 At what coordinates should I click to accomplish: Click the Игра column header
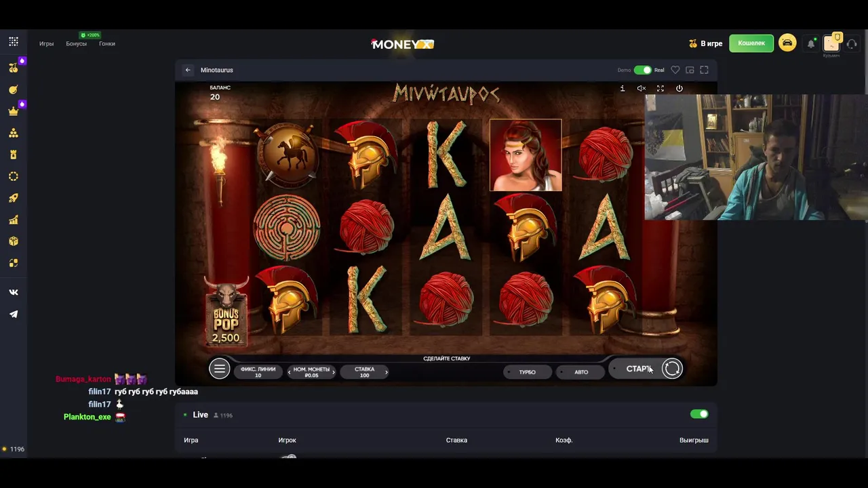point(191,441)
